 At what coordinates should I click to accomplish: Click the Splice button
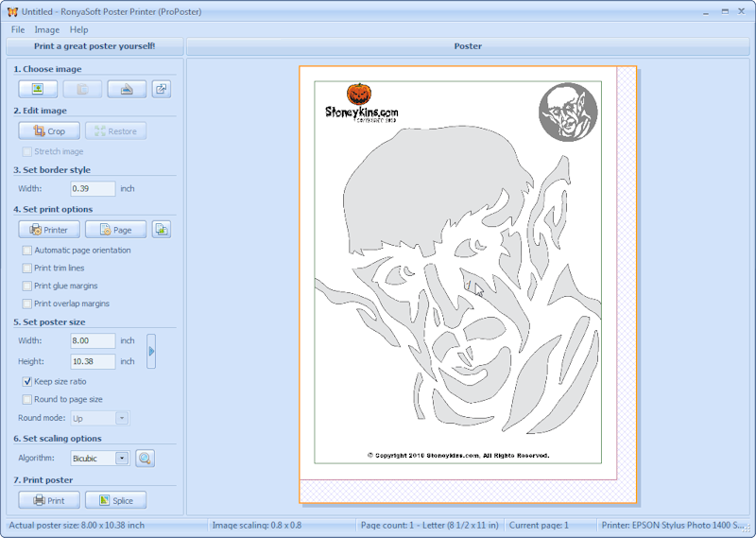pos(115,500)
